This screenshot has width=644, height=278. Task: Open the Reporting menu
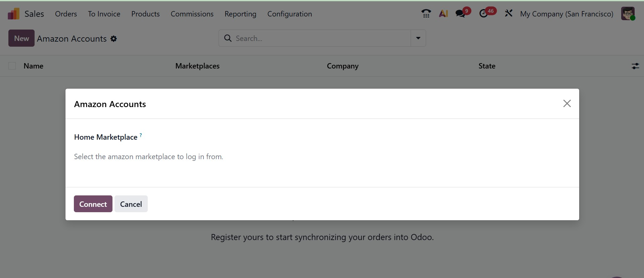tap(240, 14)
